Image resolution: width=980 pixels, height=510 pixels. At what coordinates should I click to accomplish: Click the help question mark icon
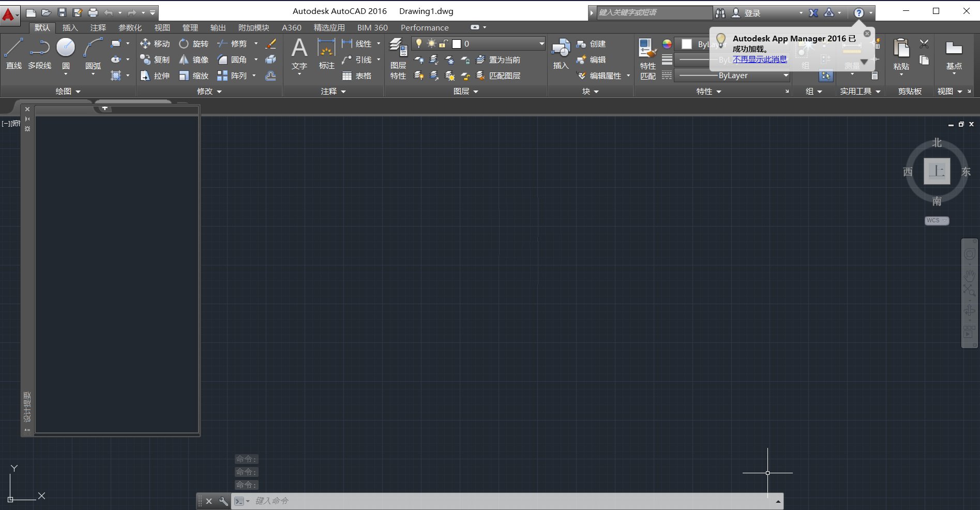pyautogui.click(x=858, y=13)
